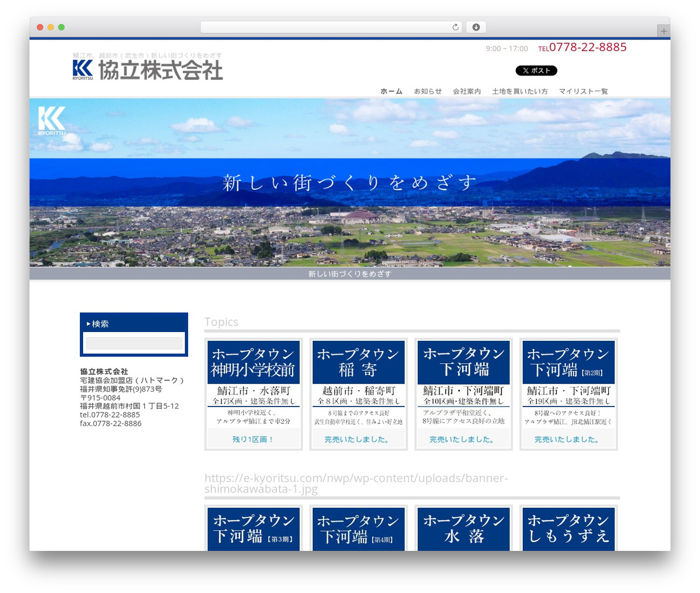Click the yellow minimize window button

coord(50,27)
